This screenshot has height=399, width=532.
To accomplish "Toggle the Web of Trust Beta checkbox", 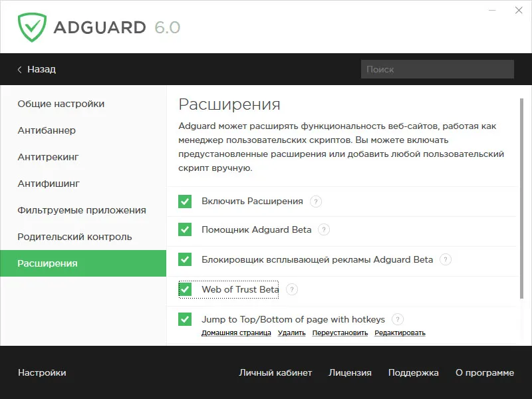I will (x=185, y=289).
